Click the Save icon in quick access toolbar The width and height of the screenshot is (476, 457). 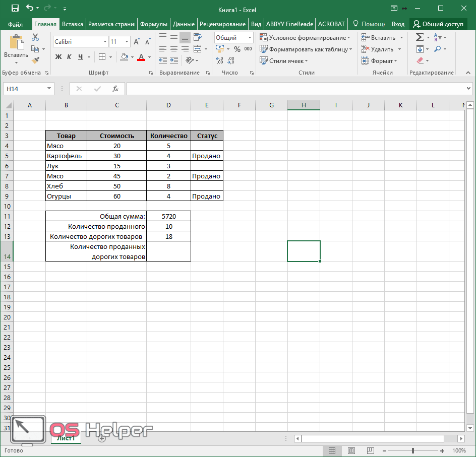tap(15, 8)
